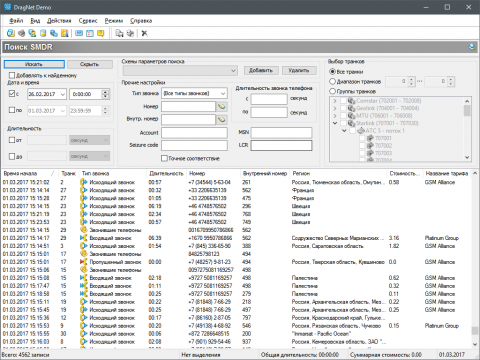Sort by Длительность column header
480x360 pixels.
coord(166,173)
